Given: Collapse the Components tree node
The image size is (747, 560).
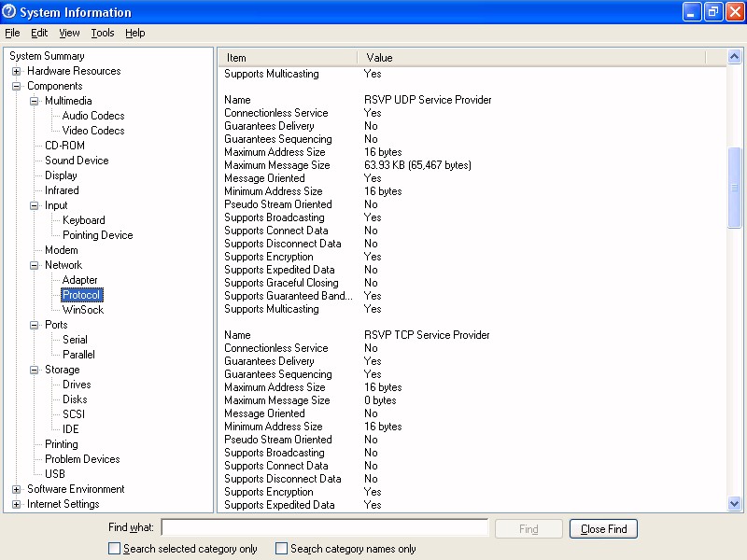Looking at the screenshot, I should pyautogui.click(x=16, y=86).
